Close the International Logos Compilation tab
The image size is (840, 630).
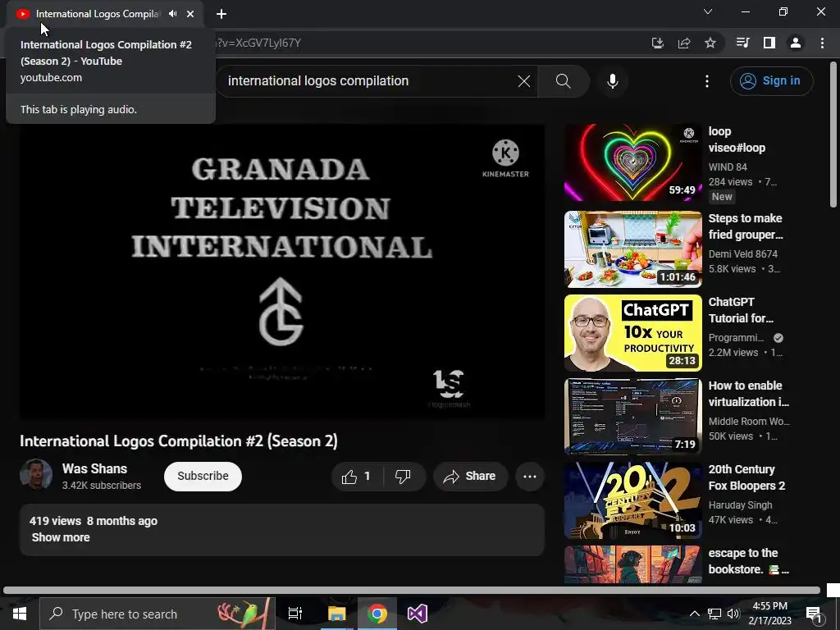point(190,14)
